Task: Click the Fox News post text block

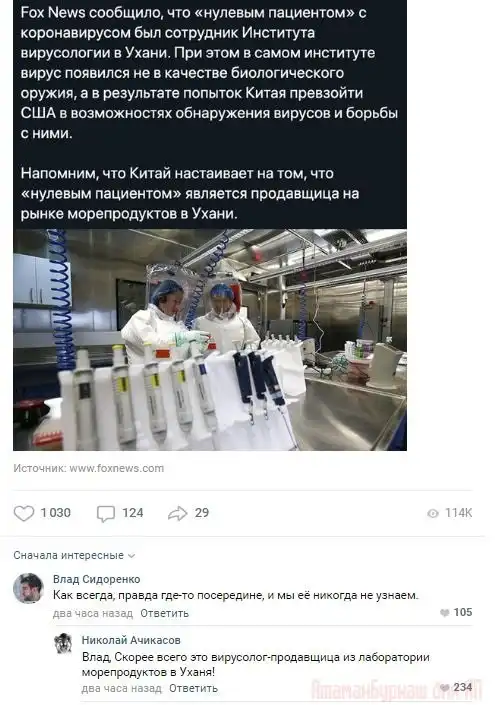Action: click(210, 112)
